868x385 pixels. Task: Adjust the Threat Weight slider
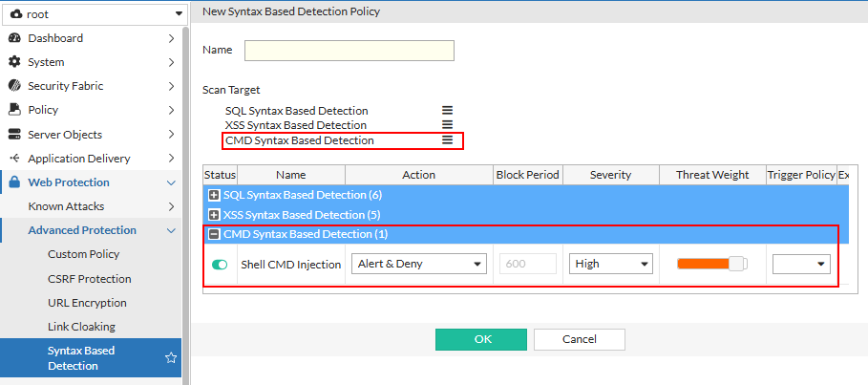(x=735, y=264)
